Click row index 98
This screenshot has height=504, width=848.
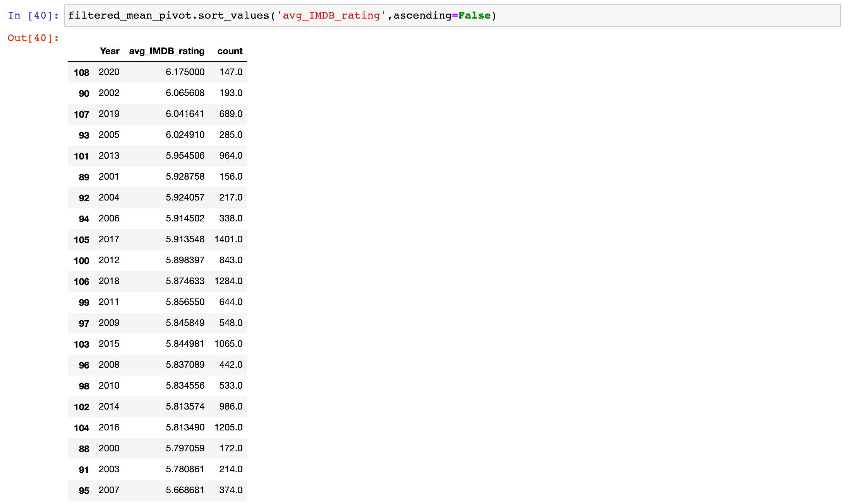pos(84,386)
